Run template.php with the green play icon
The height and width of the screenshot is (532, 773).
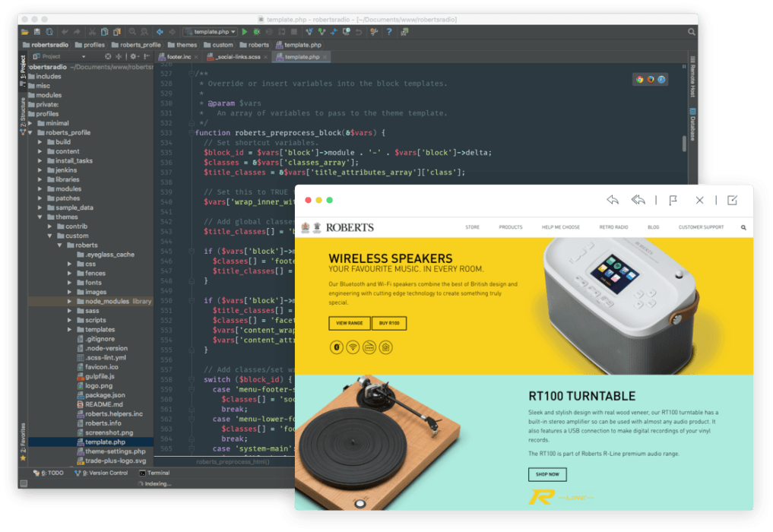click(245, 32)
